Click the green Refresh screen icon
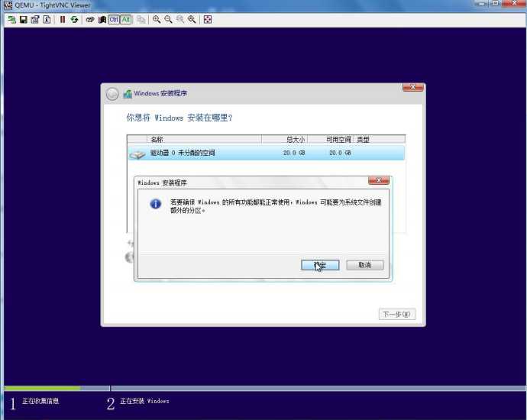Viewport: 527px width, 420px height. point(74,20)
